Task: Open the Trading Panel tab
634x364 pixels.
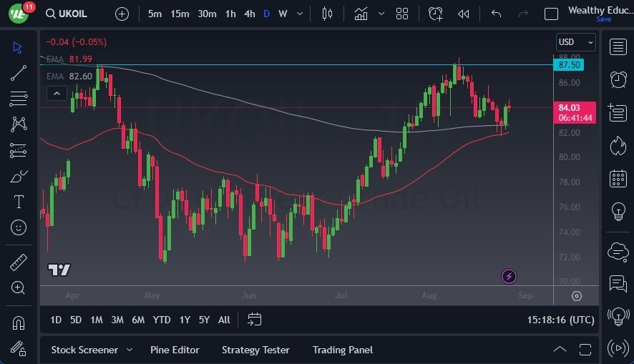Action: 343,350
